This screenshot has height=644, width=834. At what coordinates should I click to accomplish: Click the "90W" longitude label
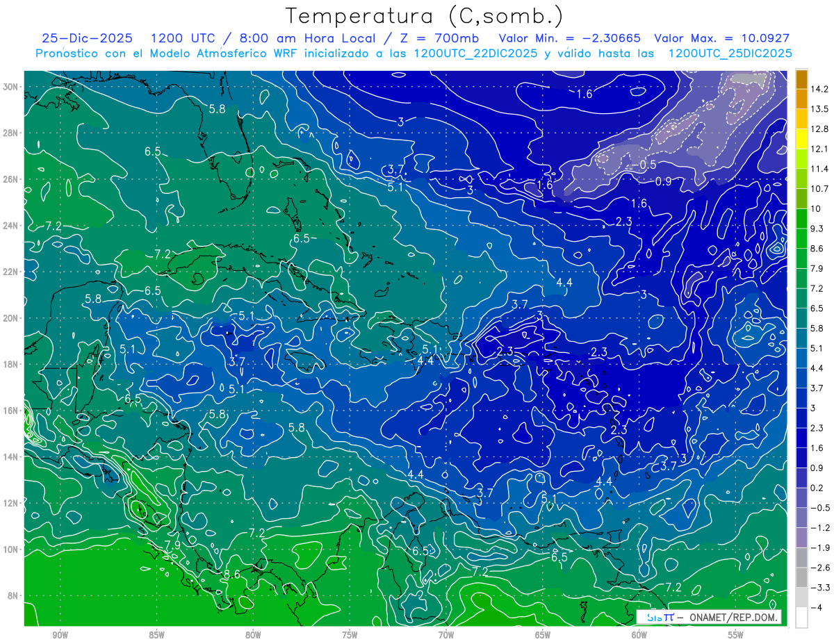60,636
